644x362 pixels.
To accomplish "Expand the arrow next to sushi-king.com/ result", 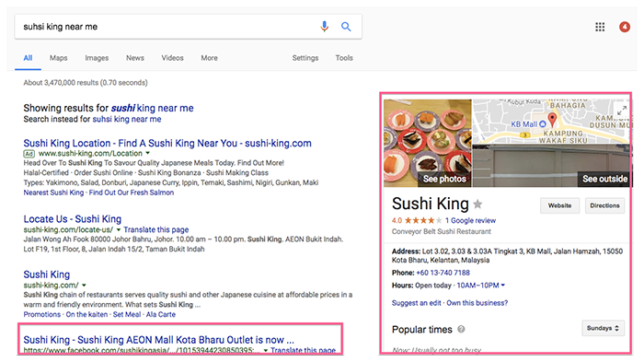I will pos(84,285).
